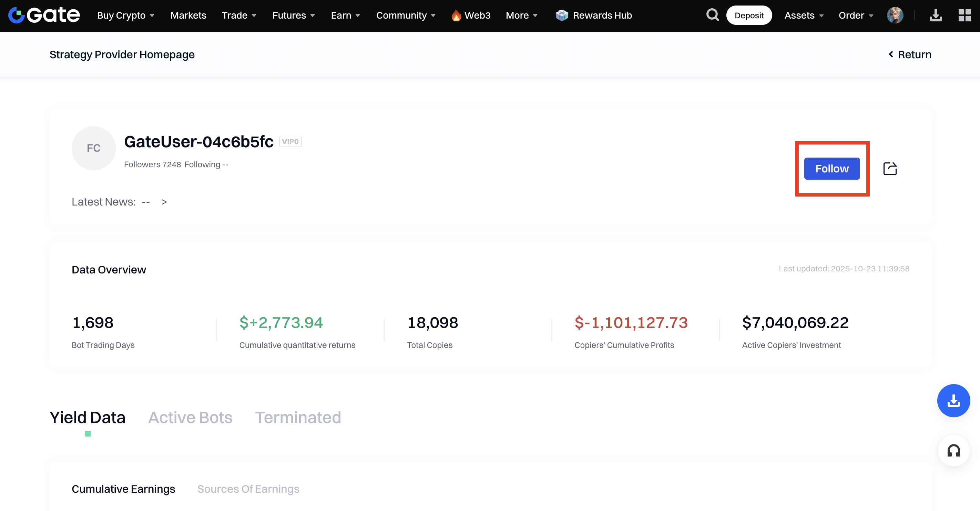The image size is (980, 511).
Task: Expand the Order dropdown menu
Action: click(856, 15)
